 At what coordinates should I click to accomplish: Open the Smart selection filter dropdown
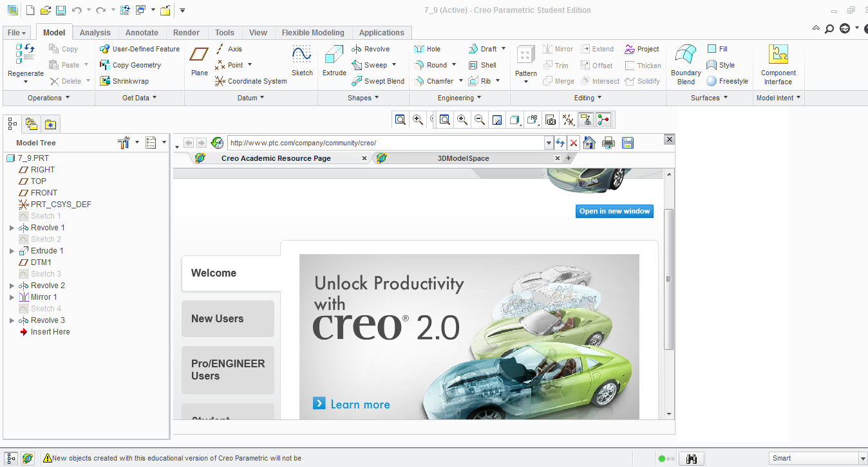point(863,459)
